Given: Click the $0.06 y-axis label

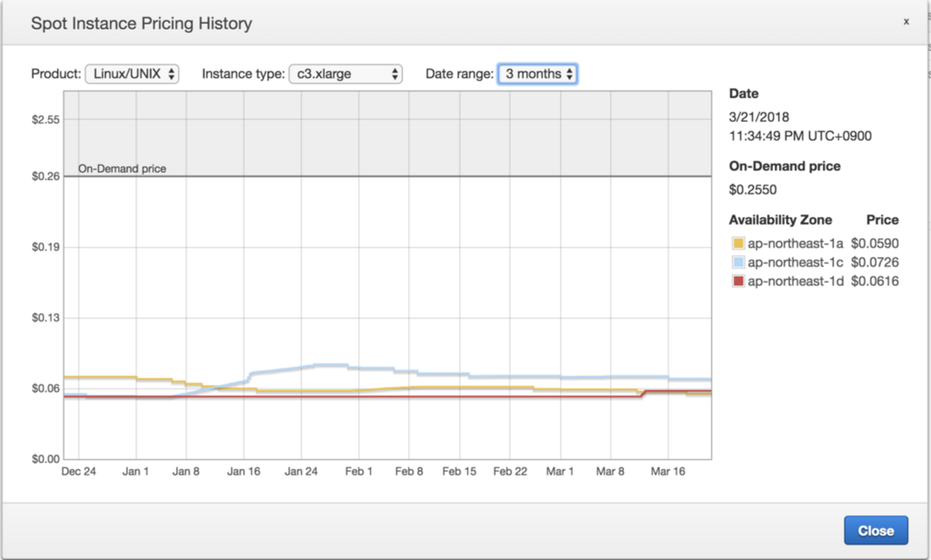Looking at the screenshot, I should 45,388.
